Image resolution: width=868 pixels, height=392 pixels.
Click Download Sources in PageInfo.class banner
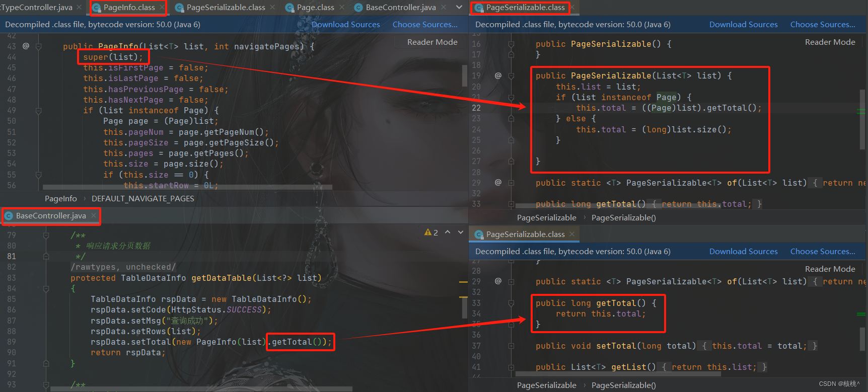click(345, 25)
